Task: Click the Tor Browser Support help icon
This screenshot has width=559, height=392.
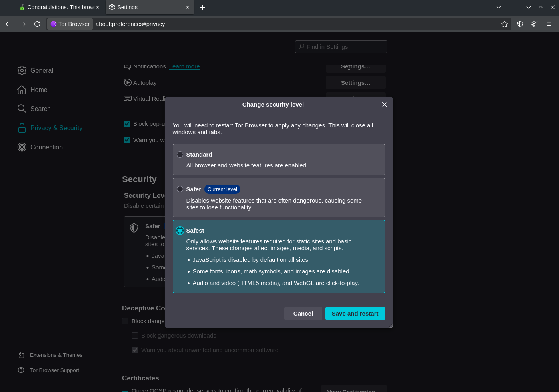Action: (x=21, y=370)
